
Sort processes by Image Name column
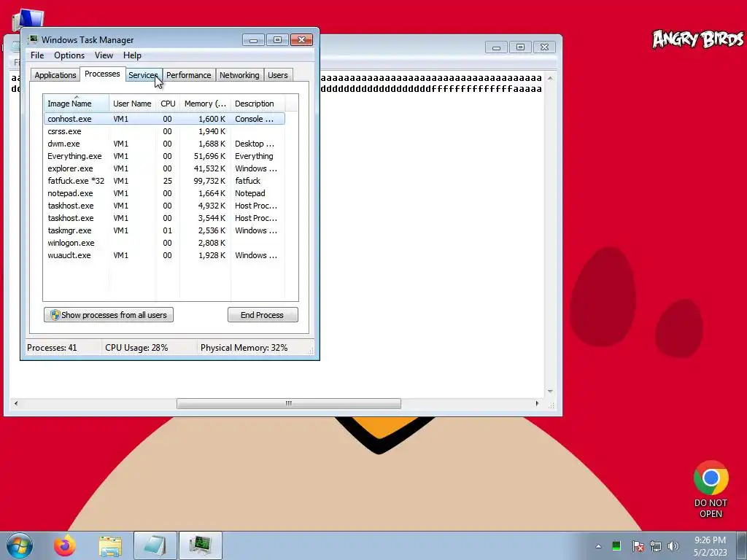pyautogui.click(x=76, y=104)
